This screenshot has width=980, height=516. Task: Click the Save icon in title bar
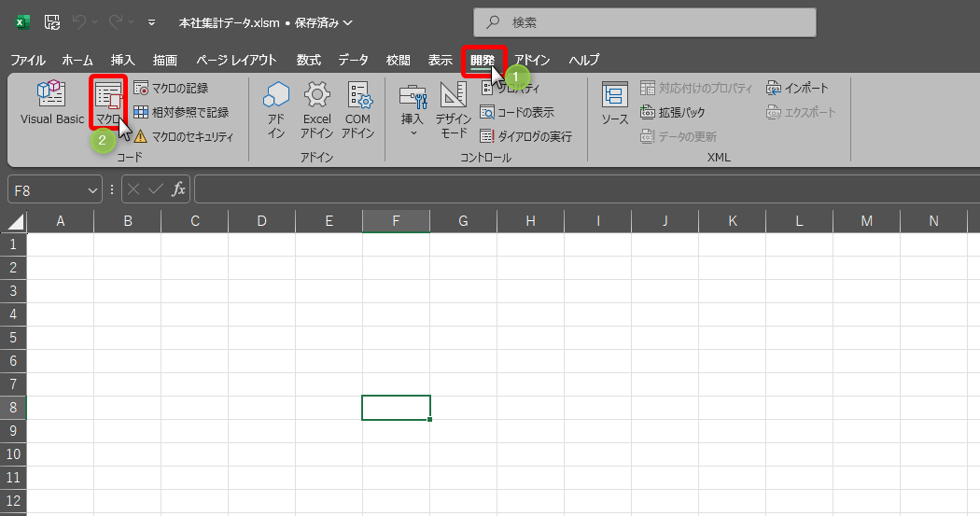[52, 22]
